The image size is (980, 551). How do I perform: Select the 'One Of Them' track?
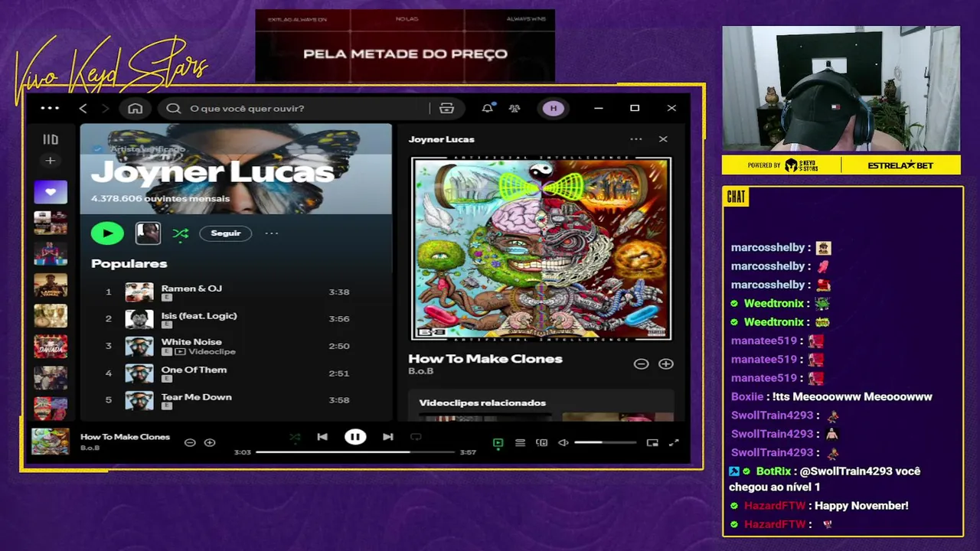pyautogui.click(x=194, y=370)
